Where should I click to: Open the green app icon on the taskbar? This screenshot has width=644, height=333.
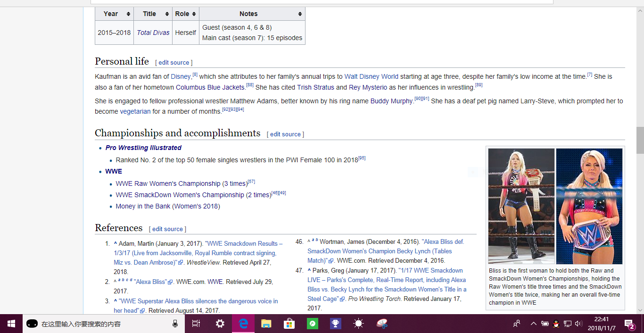point(312,324)
